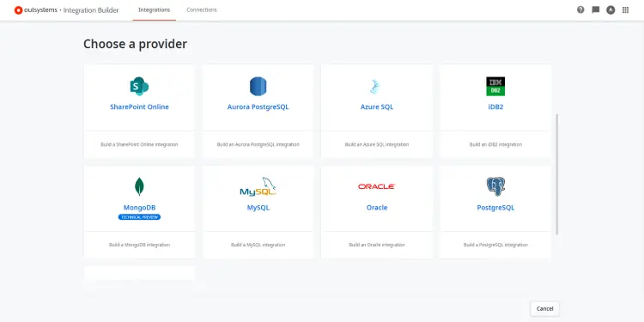The height and width of the screenshot is (322, 644).
Task: Switch to the Integrations tab
Action: click(x=154, y=9)
